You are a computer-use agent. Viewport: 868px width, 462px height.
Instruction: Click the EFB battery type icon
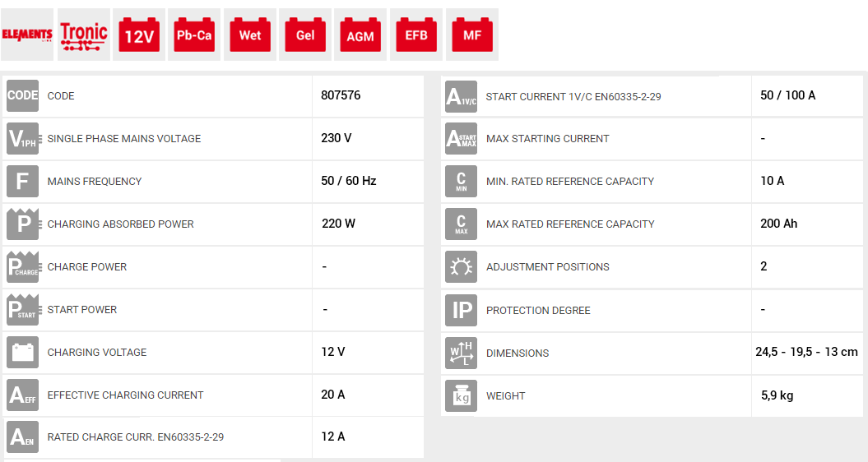pos(416,35)
